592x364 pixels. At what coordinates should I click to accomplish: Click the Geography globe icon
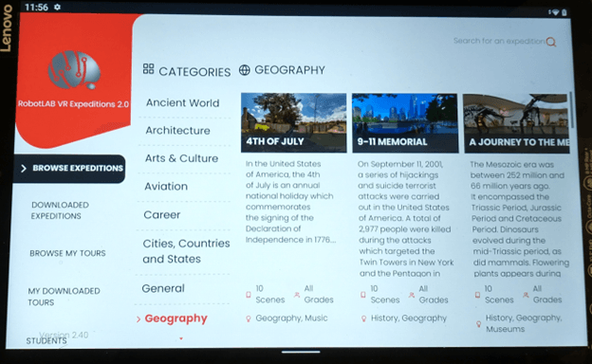[244, 70]
